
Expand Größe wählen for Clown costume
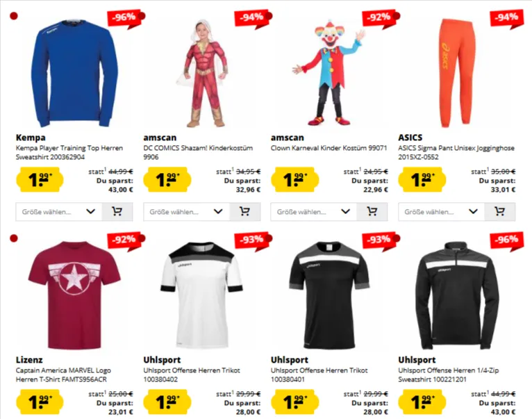[314, 212]
